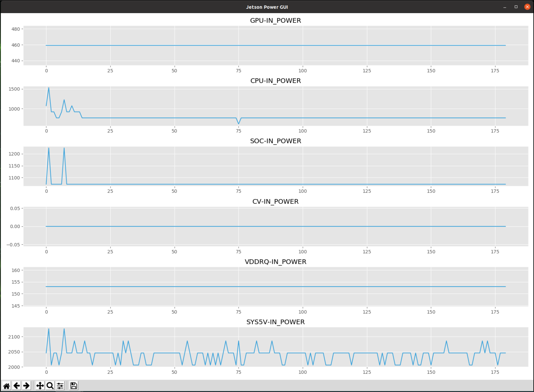
Task: Click the Jetson Power GUI title bar
Action: coord(267,7)
